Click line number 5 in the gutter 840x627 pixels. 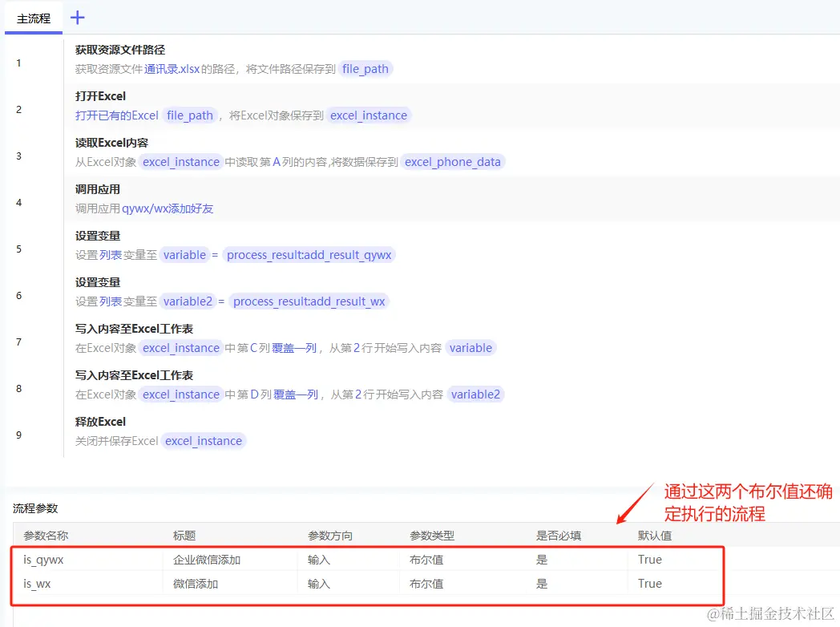pyautogui.click(x=18, y=249)
